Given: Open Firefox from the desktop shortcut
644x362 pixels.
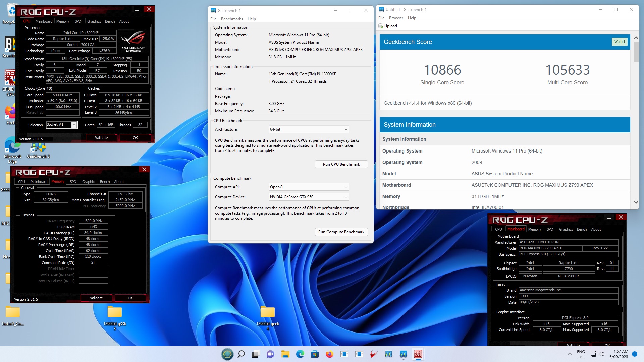Looking at the screenshot, I should pos(10,115).
